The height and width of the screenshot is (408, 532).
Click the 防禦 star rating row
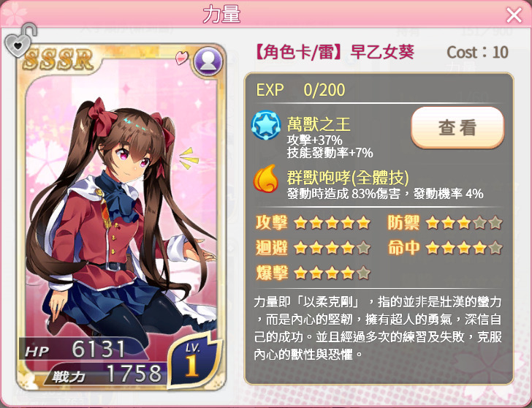[x=445, y=223]
